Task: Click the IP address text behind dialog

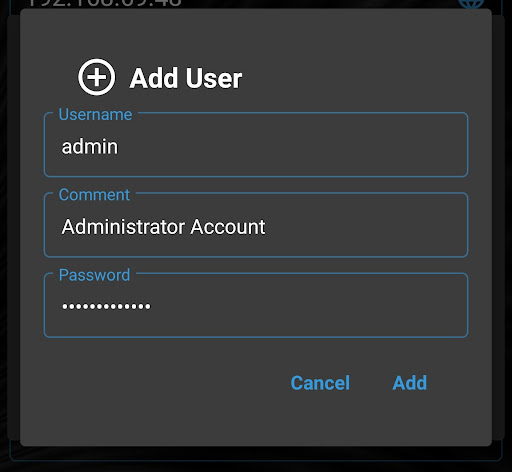Action: (103, 3)
